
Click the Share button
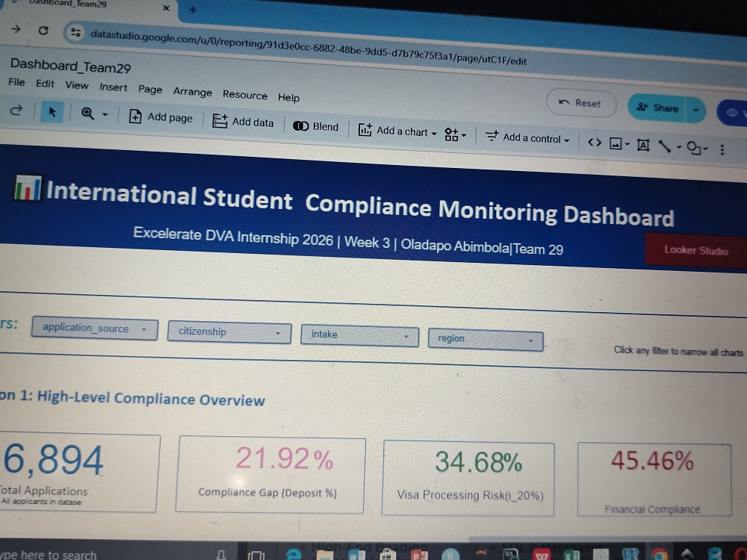(x=657, y=108)
